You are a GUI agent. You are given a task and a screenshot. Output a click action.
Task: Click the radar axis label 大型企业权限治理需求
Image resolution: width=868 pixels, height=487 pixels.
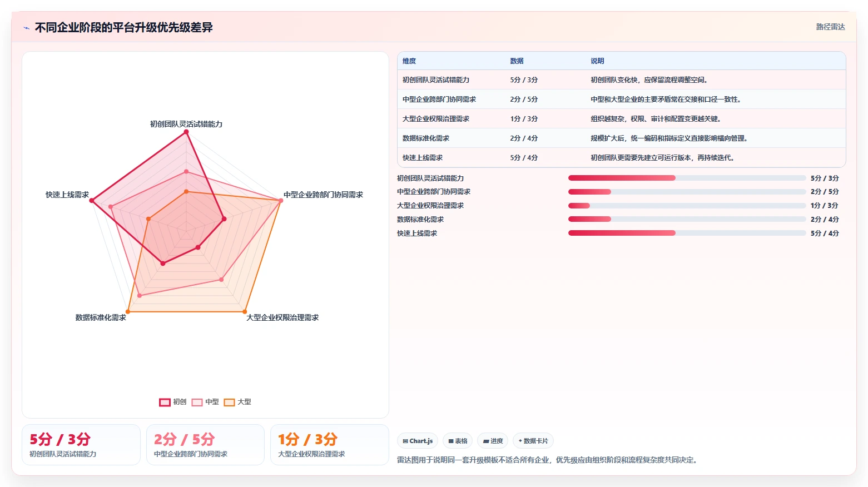[x=282, y=317]
